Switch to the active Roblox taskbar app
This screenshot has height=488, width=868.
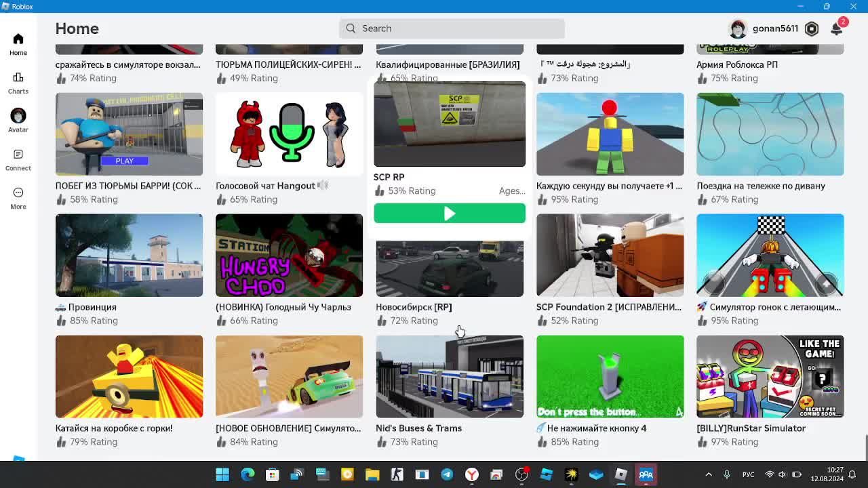[646, 474]
